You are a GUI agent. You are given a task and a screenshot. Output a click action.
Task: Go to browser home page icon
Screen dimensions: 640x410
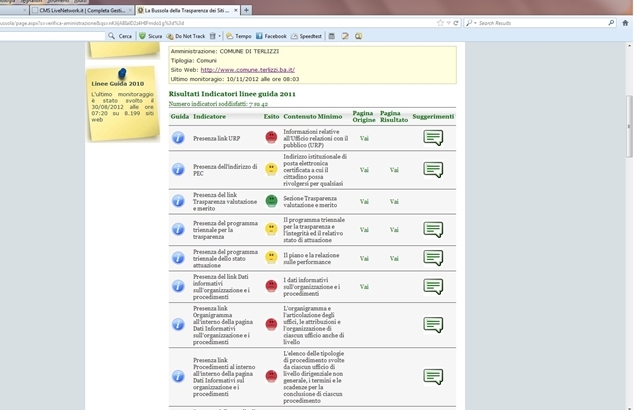click(625, 23)
